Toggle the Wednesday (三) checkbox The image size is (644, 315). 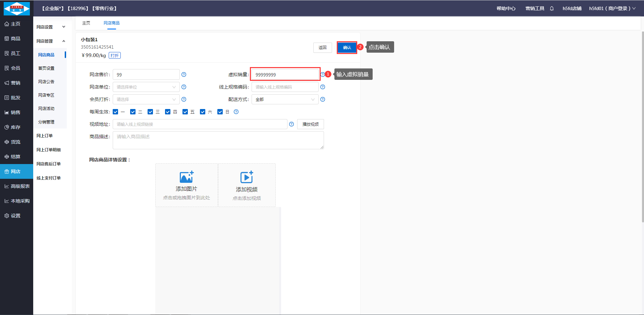point(150,112)
